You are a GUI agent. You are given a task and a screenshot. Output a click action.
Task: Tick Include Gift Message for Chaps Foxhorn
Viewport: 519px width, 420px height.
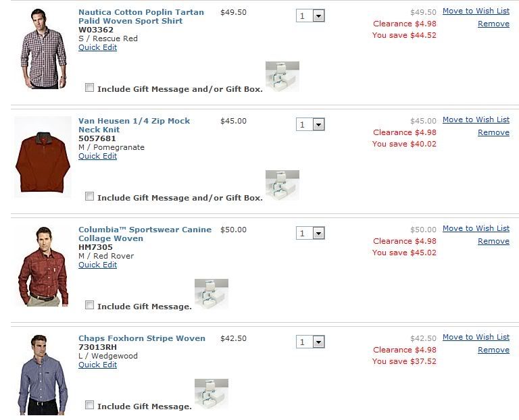[x=89, y=404]
